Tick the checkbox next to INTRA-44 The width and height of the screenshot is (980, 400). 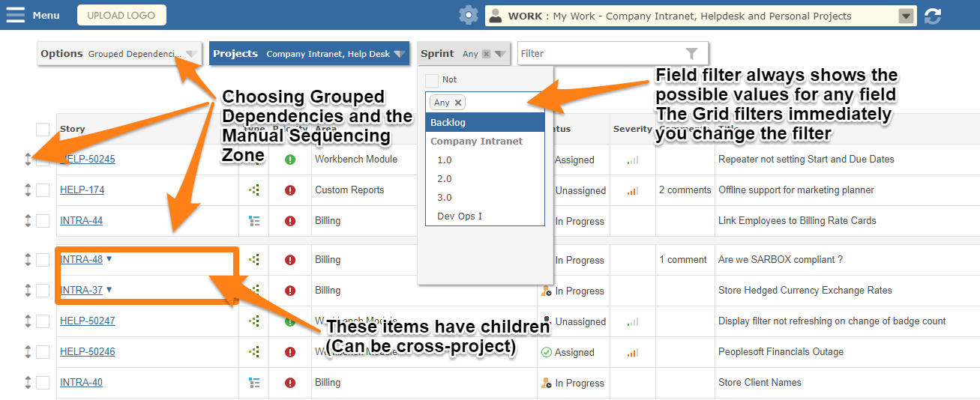[x=43, y=221]
